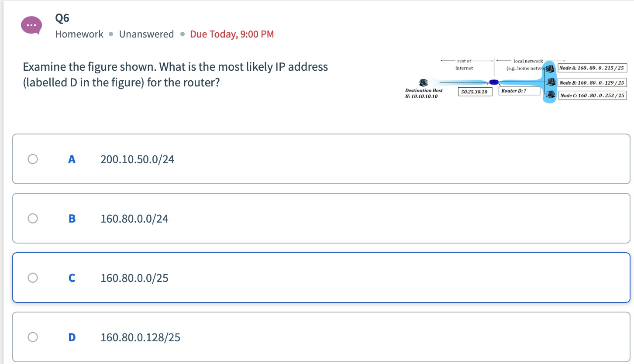Click the 160.80.0.128/25 answer text
Screen dimensions: 634x364
[140, 337]
